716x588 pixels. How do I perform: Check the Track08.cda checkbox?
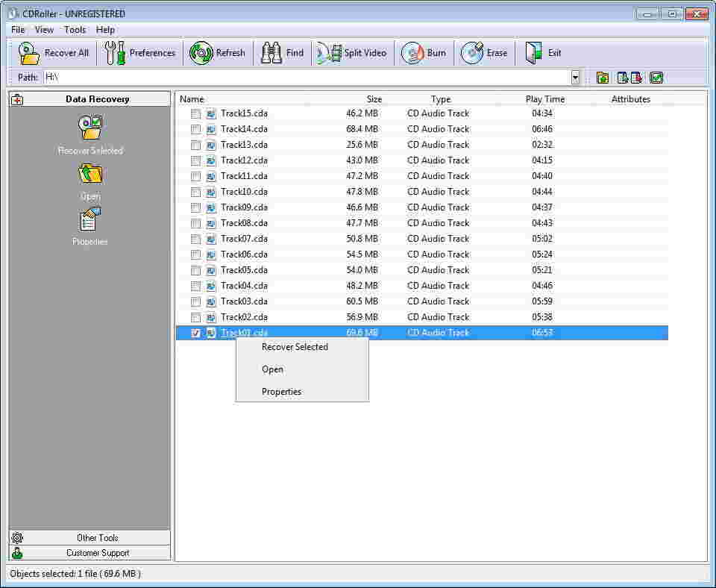point(196,223)
